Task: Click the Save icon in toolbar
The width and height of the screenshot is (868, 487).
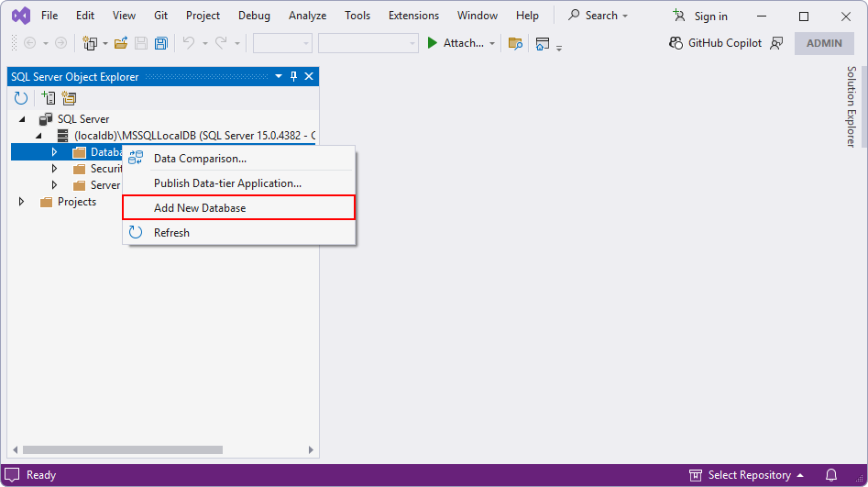Action: [141, 43]
